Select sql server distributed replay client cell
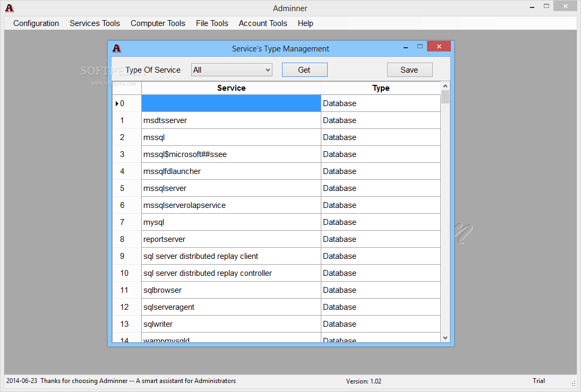581x392 pixels. (231, 256)
